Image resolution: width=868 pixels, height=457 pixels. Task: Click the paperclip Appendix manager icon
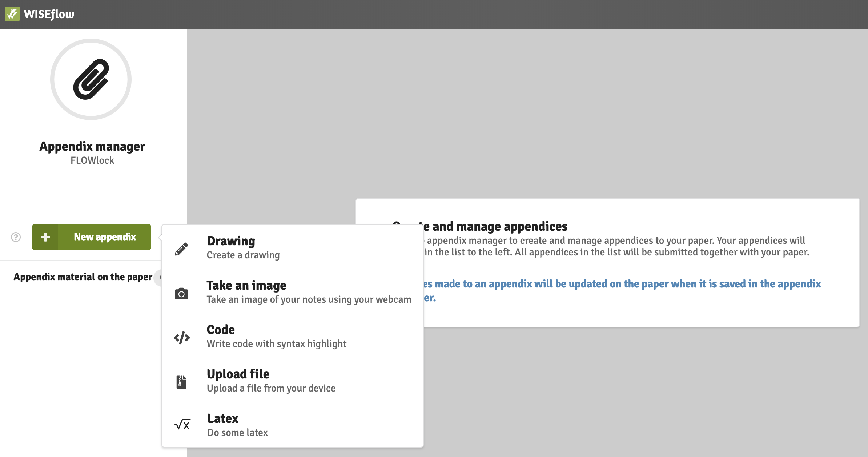91,79
